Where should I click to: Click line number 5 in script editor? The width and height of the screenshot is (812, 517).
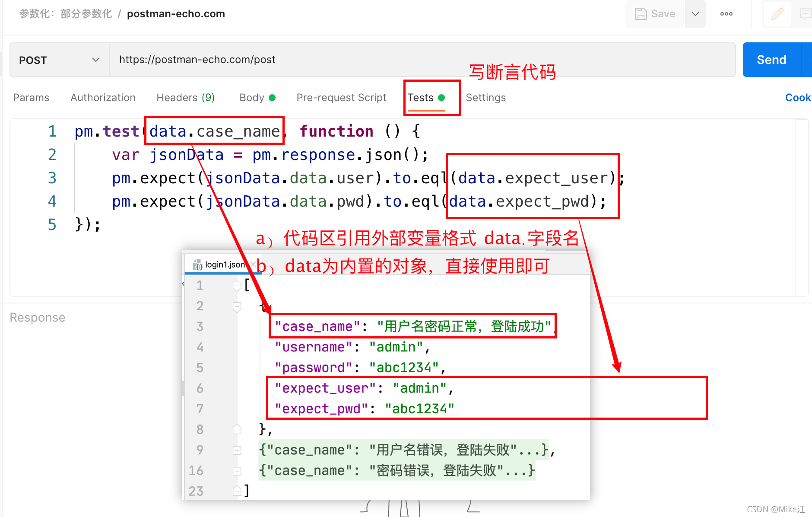(x=52, y=225)
